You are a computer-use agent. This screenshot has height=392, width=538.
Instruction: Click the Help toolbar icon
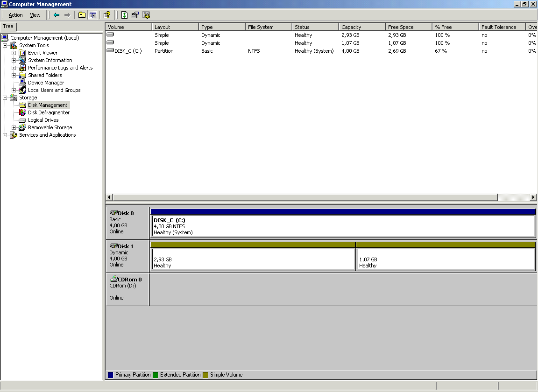tap(107, 15)
